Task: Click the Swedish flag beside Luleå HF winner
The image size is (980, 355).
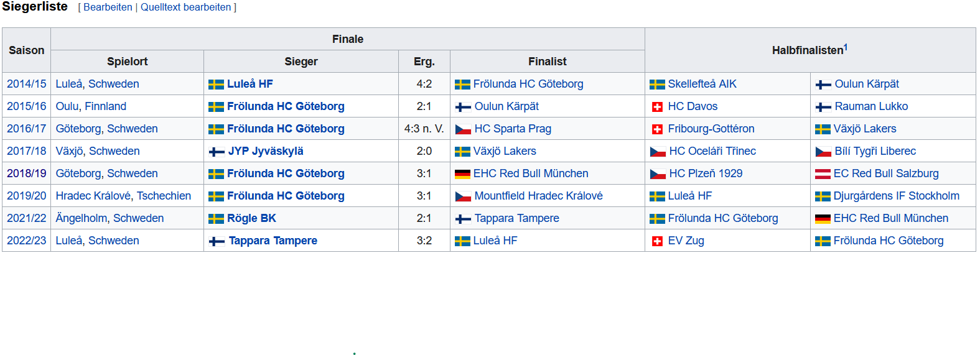Action: coord(216,85)
